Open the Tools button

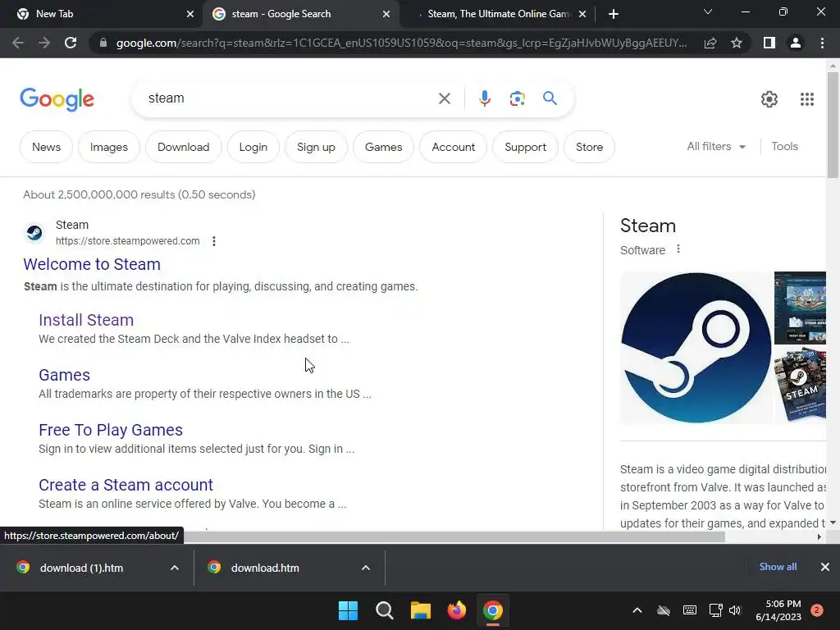pos(784,146)
